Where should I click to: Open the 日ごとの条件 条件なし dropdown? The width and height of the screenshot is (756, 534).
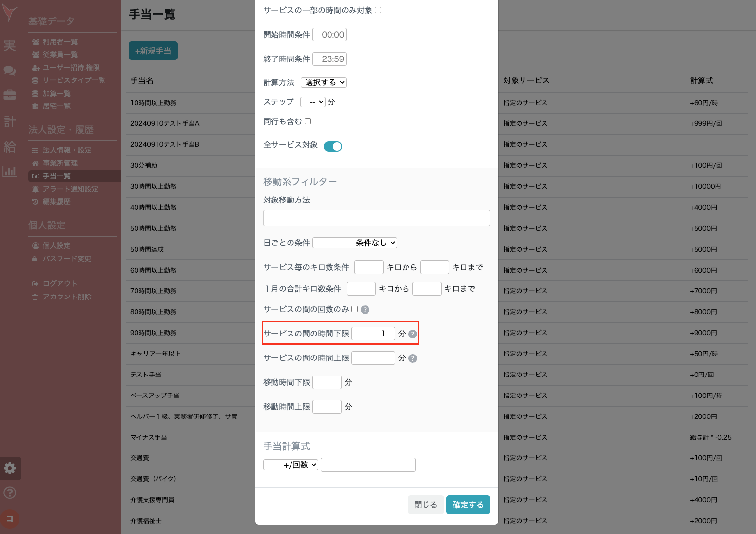(354, 242)
